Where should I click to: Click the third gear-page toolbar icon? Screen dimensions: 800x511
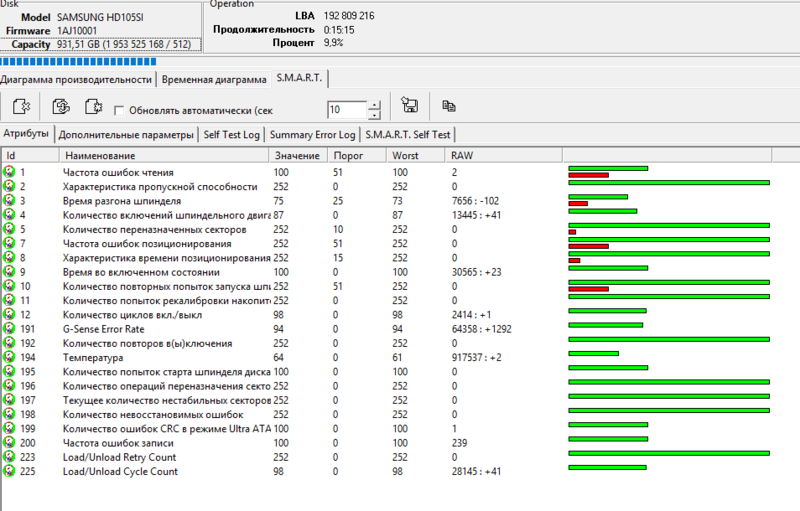point(94,107)
